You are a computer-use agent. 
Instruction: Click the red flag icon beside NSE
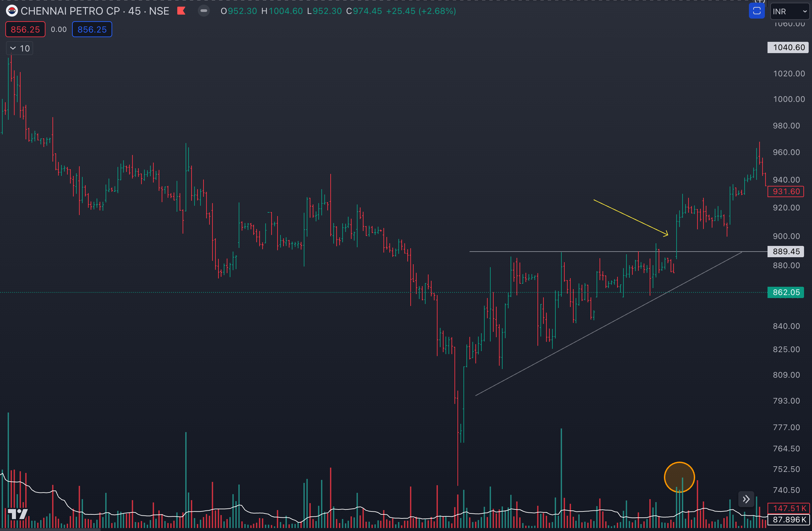(181, 11)
